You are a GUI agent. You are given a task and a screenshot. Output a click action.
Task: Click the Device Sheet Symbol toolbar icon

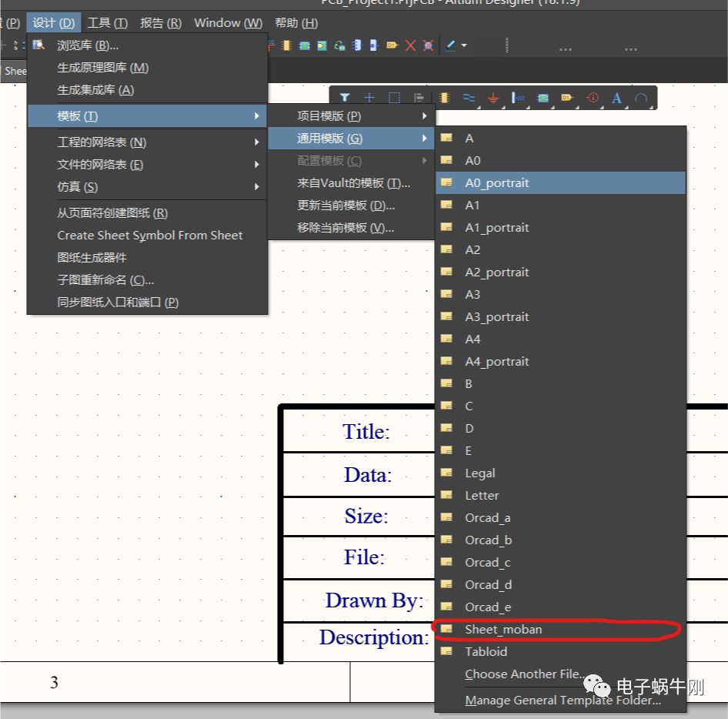pos(340,45)
